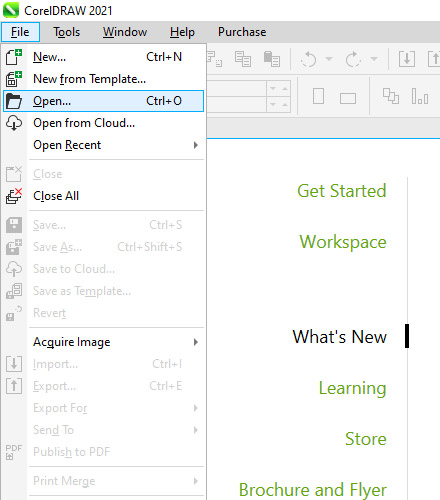The height and width of the screenshot is (500, 440).
Task: Click the Open folder icon in menu
Action: [14, 101]
